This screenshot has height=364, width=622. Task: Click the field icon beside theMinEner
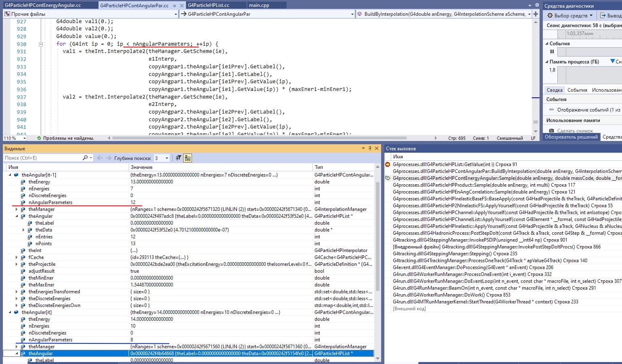[23, 278]
